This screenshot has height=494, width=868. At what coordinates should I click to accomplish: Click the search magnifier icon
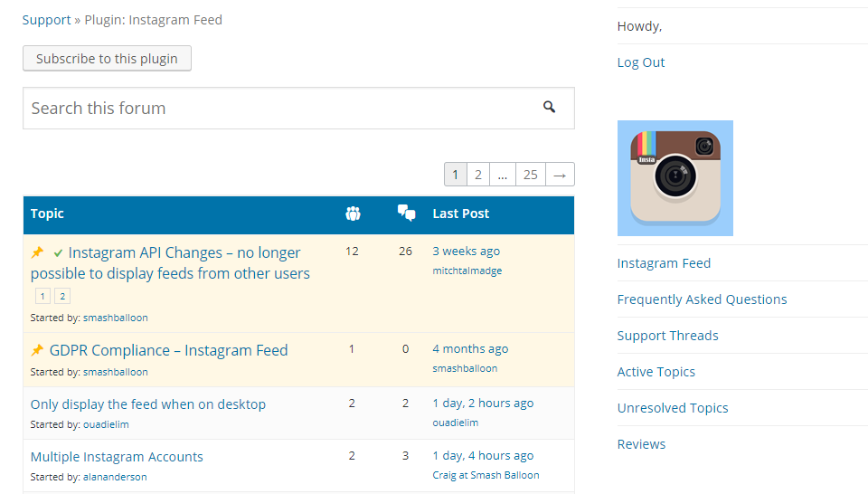point(549,108)
